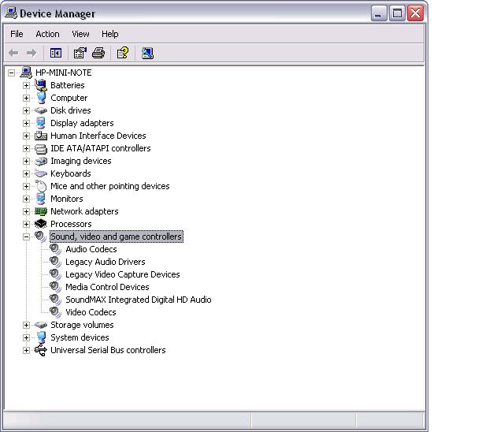
Task: Click the Monitors category icon
Action: coord(41,199)
